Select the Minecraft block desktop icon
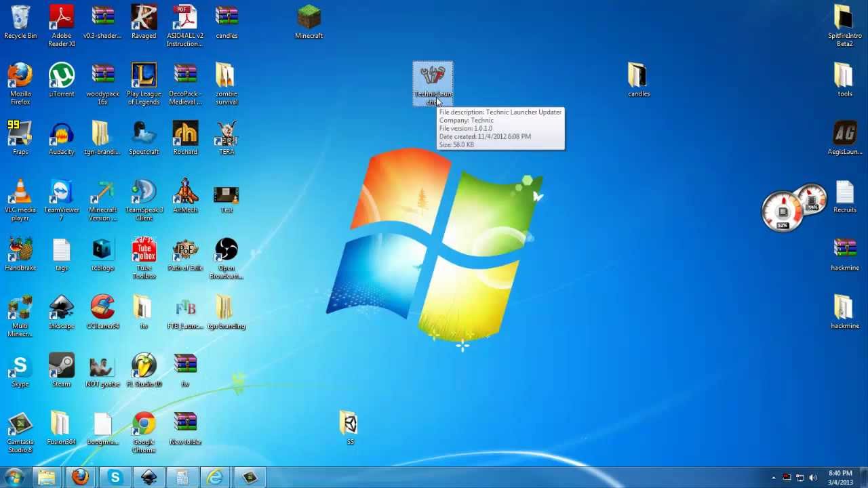Viewport: 868px width, 488px height. coord(309,22)
